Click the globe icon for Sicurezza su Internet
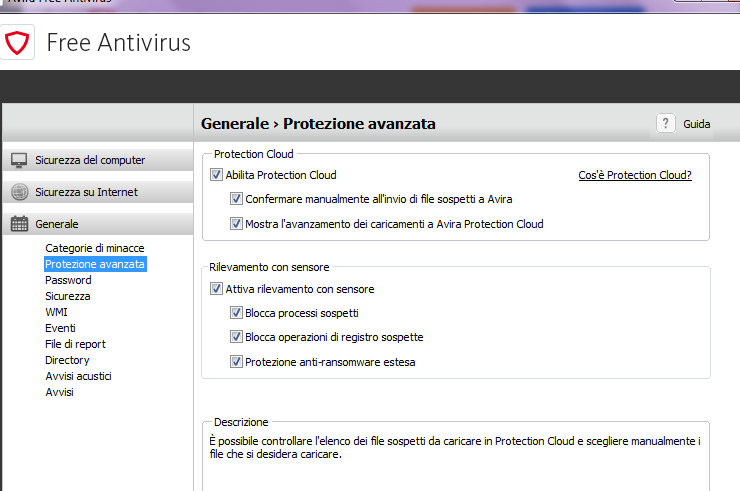Viewport: 740px width, 491px height. [19, 192]
